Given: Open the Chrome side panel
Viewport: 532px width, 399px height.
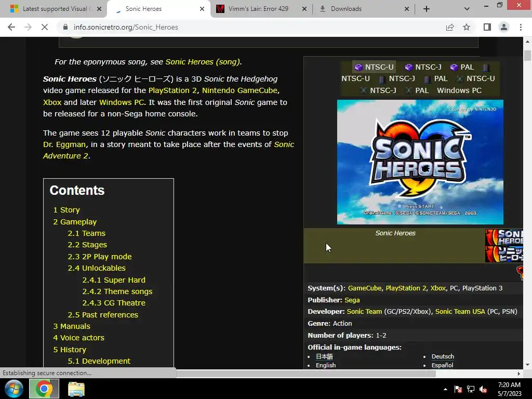Looking at the screenshot, I should 487,27.
